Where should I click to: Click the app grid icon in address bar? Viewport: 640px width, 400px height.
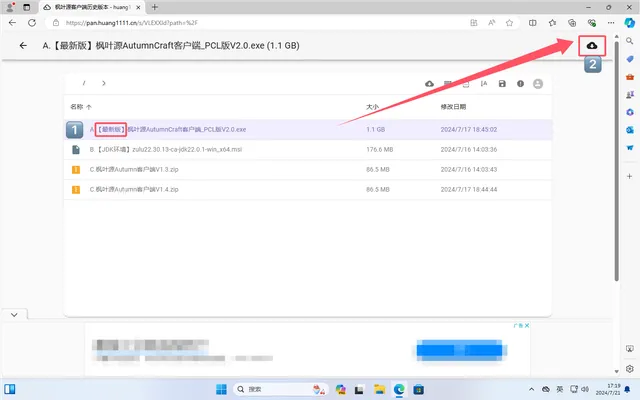click(x=473, y=23)
